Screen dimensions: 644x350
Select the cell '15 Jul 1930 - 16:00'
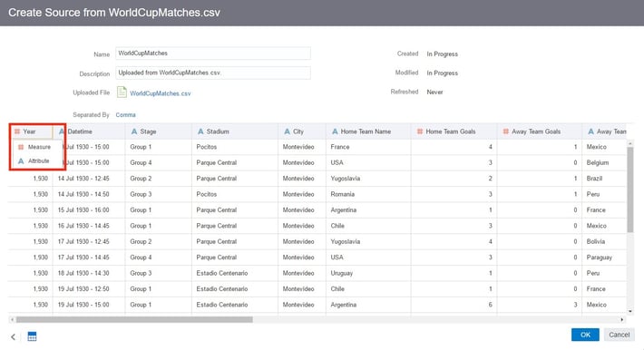click(89, 210)
